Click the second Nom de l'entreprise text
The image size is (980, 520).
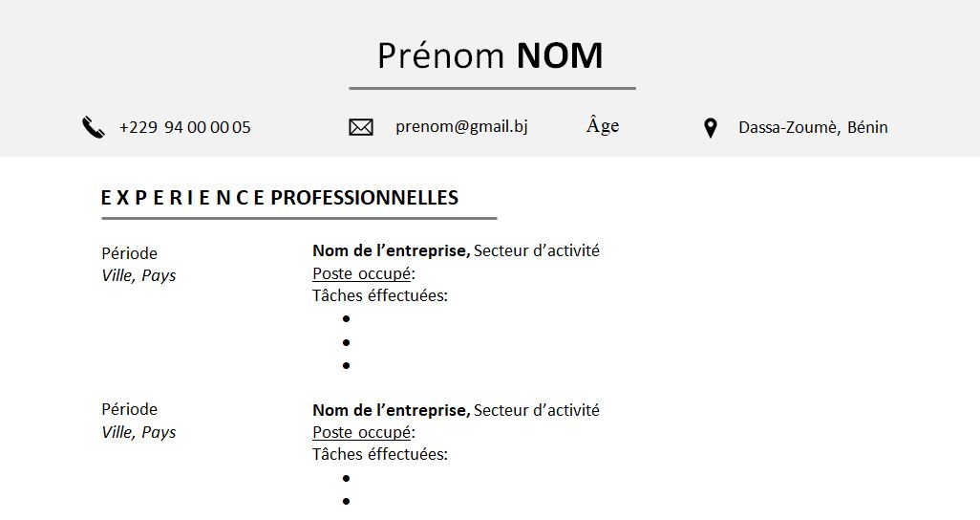391,410
